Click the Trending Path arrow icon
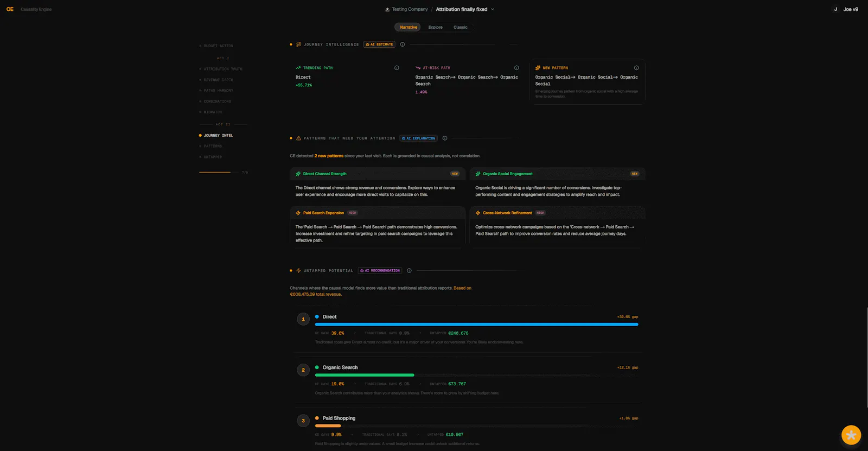This screenshot has height=451, width=868. click(x=298, y=68)
